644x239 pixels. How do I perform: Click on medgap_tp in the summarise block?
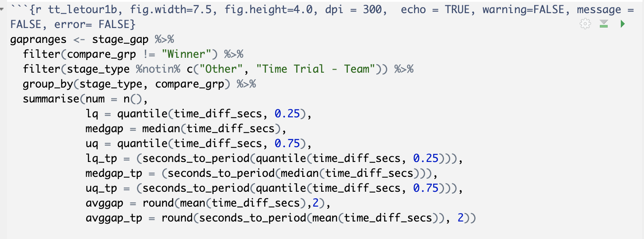click(114, 173)
